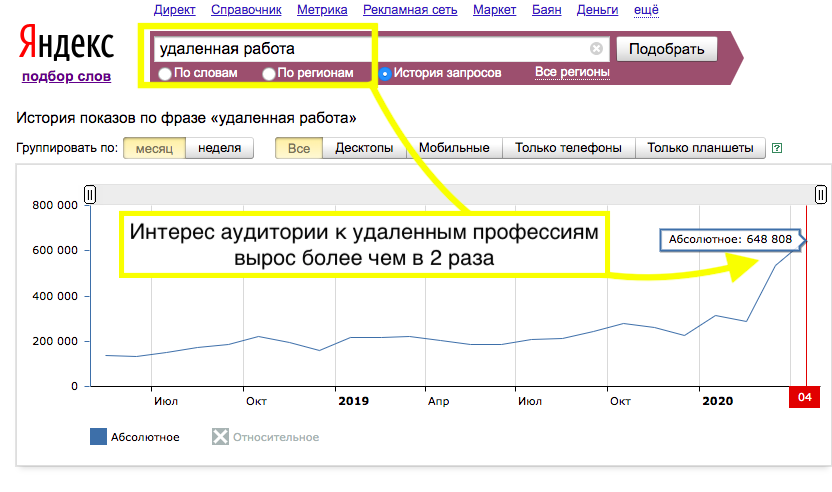Image resolution: width=832 pixels, height=492 pixels.
Task: Focus the удаленная работа search field
Action: coord(383,49)
